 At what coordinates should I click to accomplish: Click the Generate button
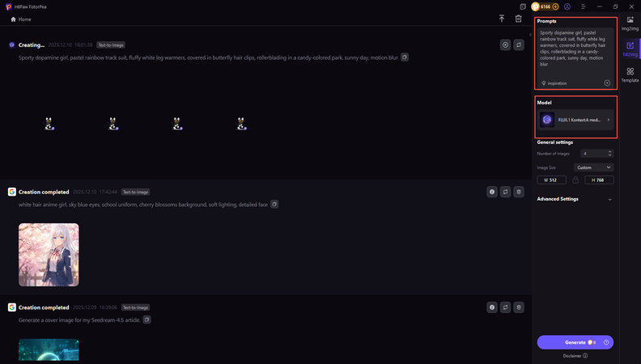pyautogui.click(x=575, y=342)
